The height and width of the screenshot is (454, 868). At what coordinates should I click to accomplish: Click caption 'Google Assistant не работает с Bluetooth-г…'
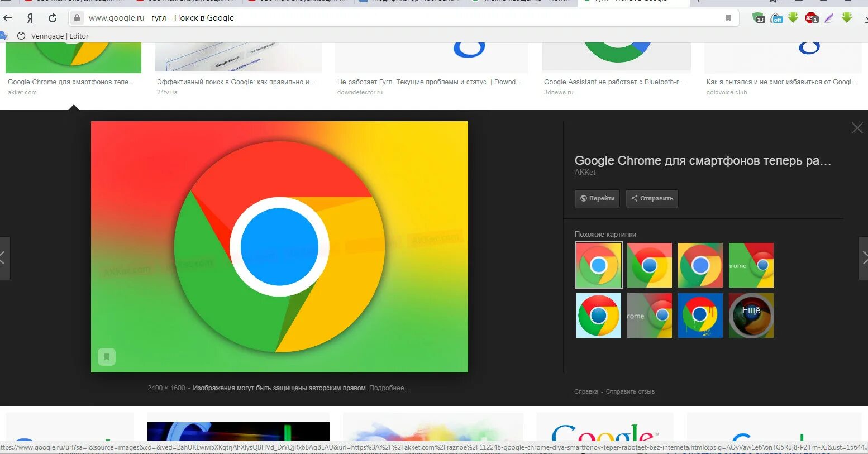coord(614,82)
